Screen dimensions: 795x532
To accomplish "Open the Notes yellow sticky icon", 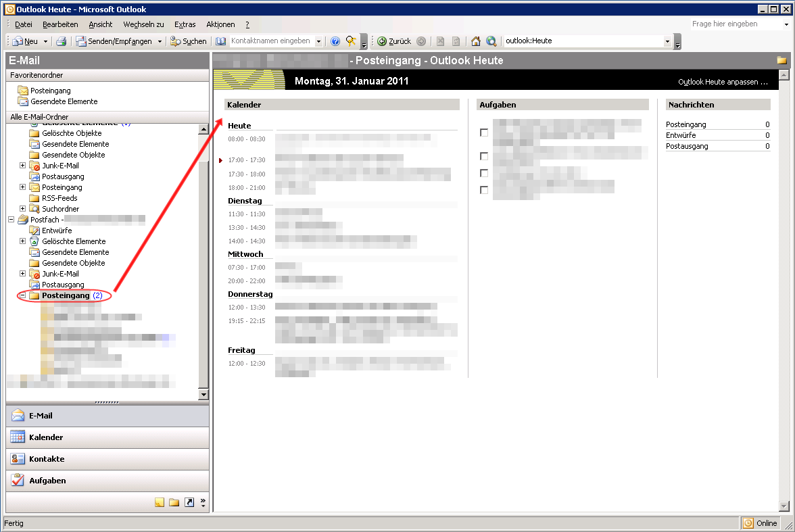I will pos(160,502).
